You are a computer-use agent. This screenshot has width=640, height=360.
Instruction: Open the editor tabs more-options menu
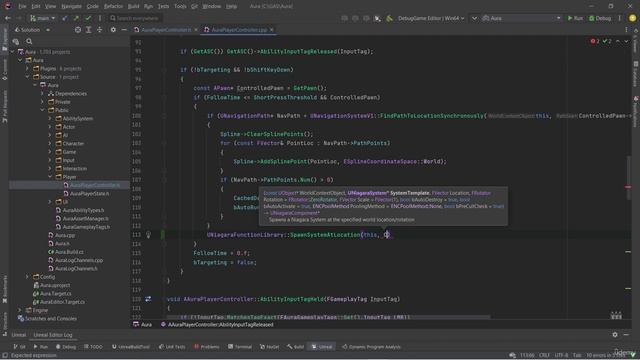(627, 30)
